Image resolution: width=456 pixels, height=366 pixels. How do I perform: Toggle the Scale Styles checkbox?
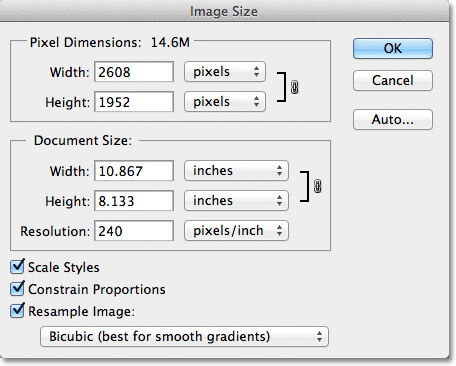(x=17, y=267)
